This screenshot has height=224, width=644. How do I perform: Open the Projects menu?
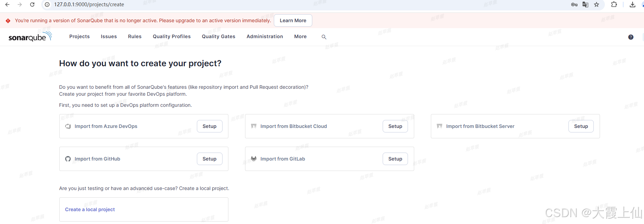79,36
